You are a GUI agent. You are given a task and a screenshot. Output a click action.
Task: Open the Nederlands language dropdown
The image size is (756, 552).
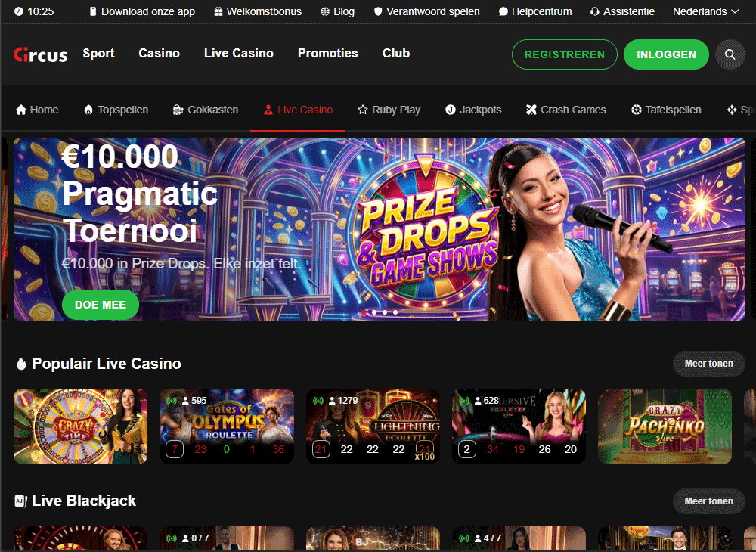point(705,11)
